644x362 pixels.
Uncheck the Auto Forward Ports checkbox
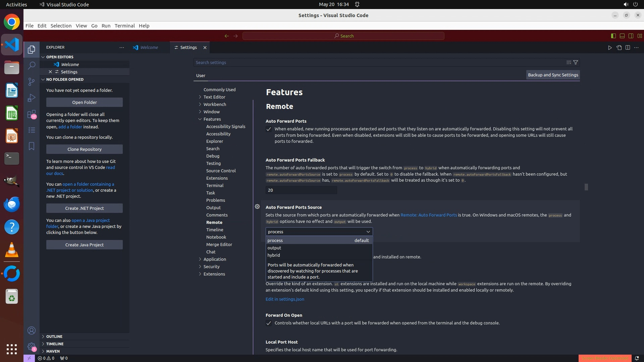(x=269, y=129)
